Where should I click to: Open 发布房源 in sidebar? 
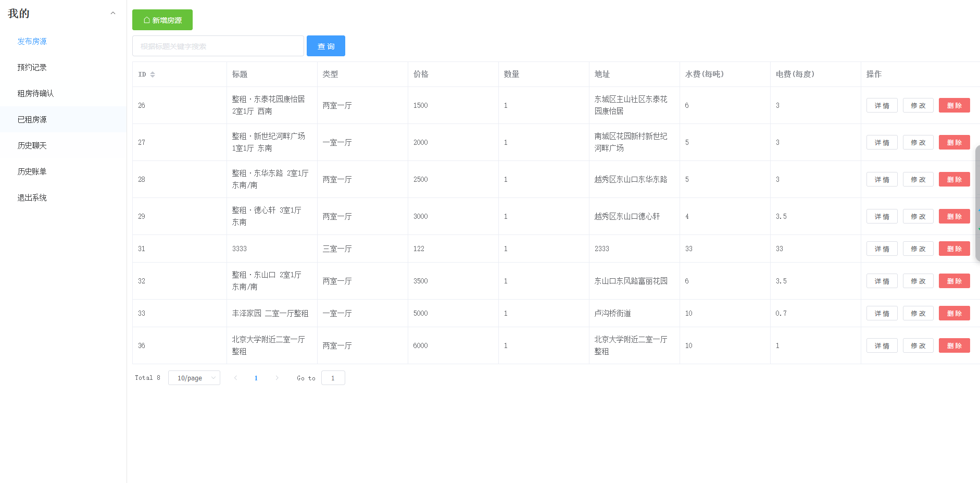pos(32,41)
